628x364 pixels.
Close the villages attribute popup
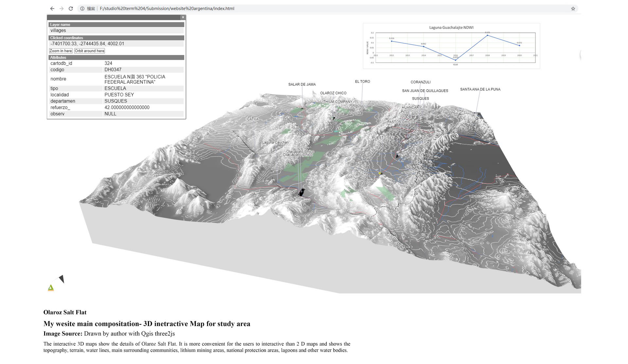click(x=183, y=17)
